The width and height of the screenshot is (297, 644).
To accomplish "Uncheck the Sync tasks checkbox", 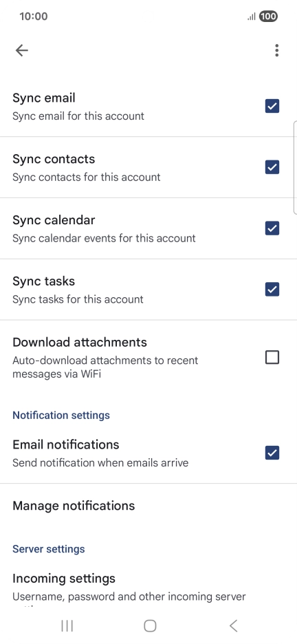I will [272, 289].
